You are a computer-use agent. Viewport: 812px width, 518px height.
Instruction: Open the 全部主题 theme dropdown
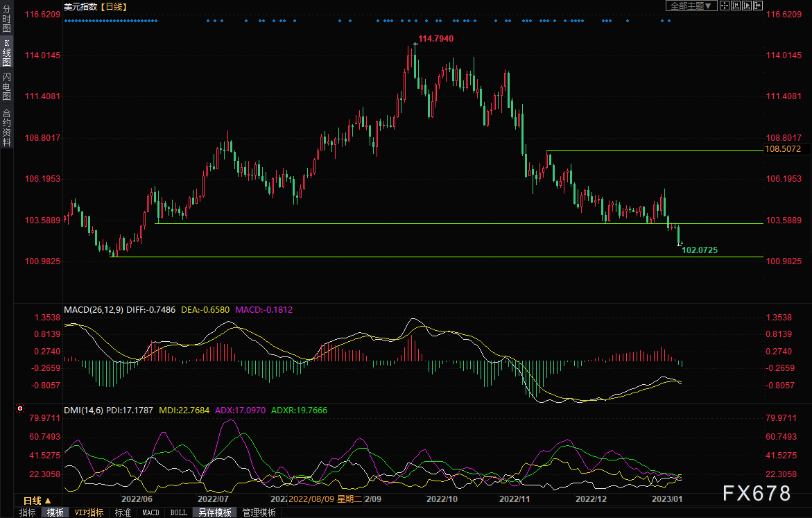click(690, 6)
